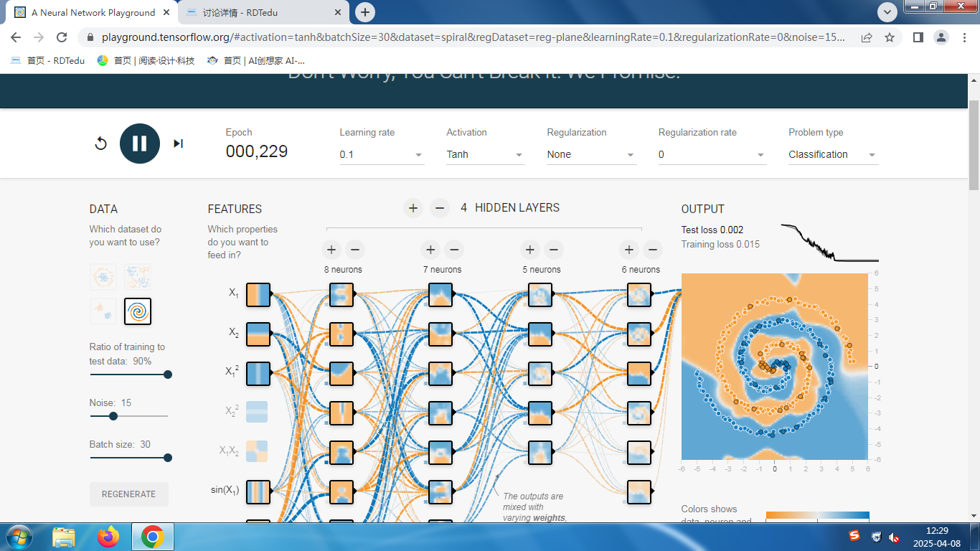The image size is (980, 551).
Task: Add a neuron to the 5 neurons layer
Action: [x=529, y=250]
